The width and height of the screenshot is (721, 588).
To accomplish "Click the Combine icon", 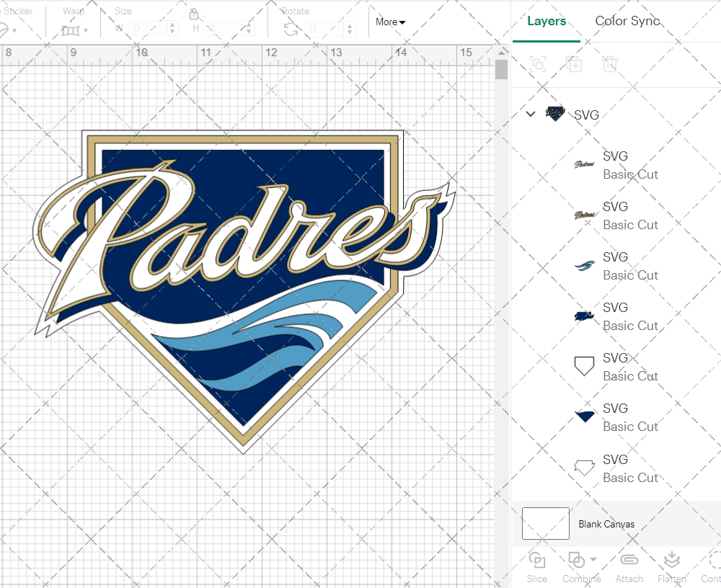I will 576,560.
